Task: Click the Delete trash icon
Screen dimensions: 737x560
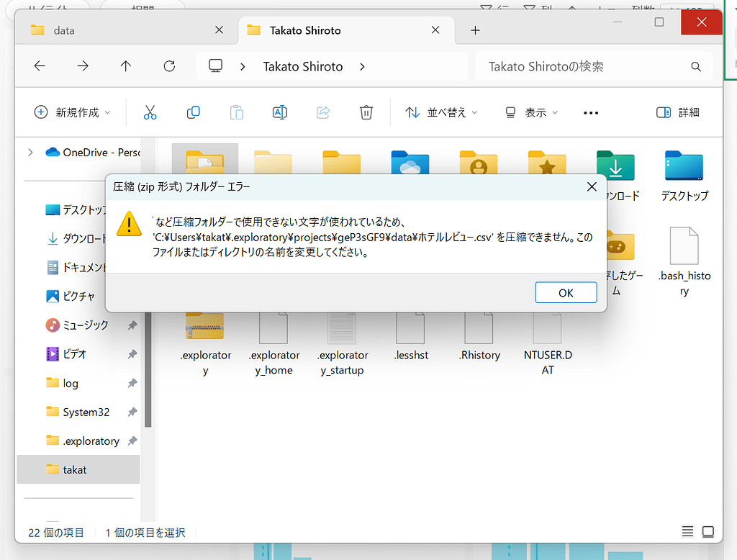Action: 366,112
